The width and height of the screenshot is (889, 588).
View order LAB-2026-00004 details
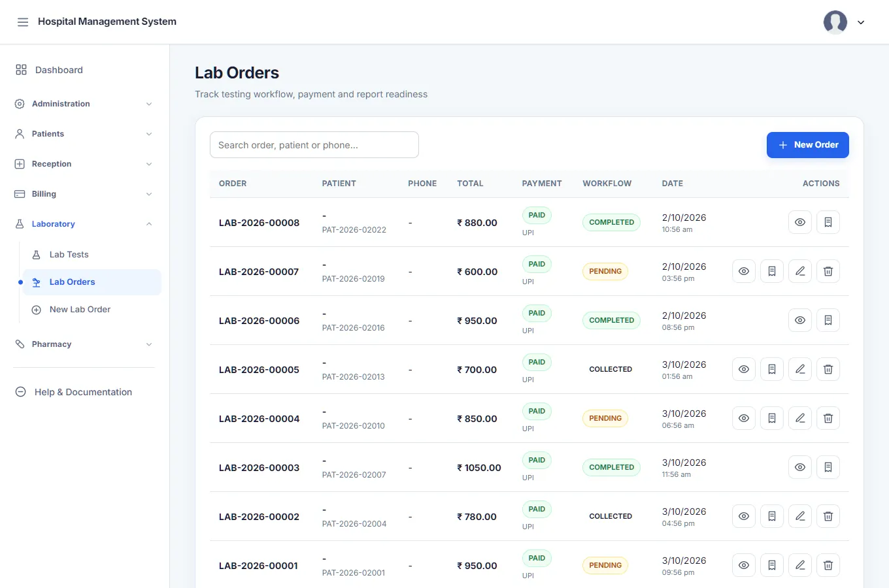point(744,418)
